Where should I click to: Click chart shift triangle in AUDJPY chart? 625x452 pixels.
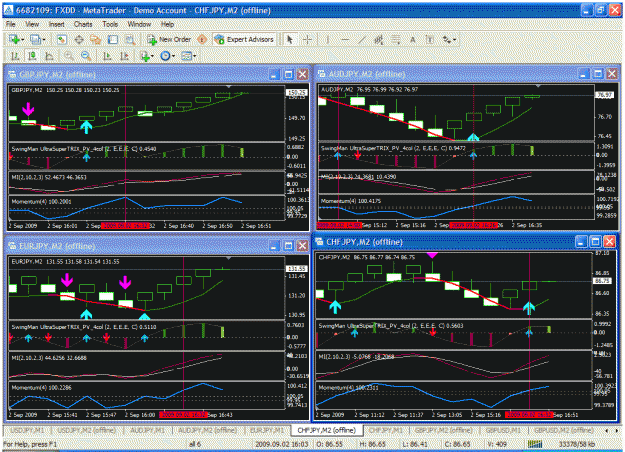click(x=538, y=86)
